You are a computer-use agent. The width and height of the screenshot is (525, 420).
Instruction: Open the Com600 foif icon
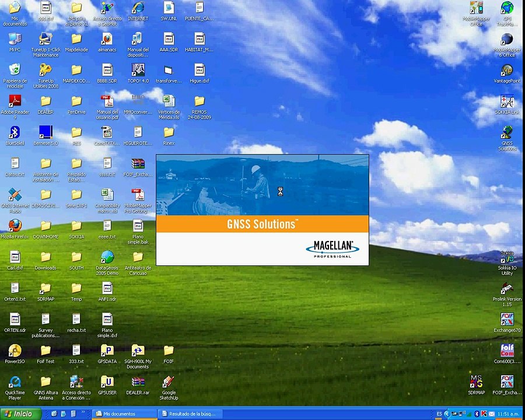pyautogui.click(x=507, y=351)
